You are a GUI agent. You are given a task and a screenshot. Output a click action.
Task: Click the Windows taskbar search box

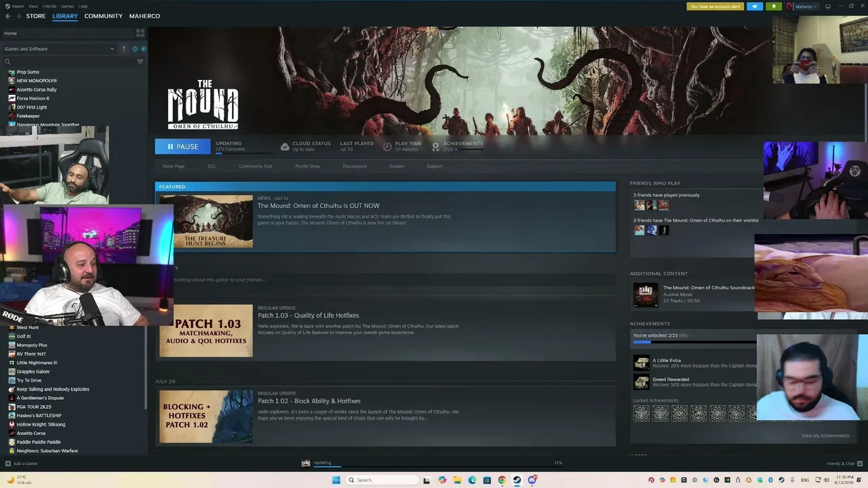[x=381, y=481]
